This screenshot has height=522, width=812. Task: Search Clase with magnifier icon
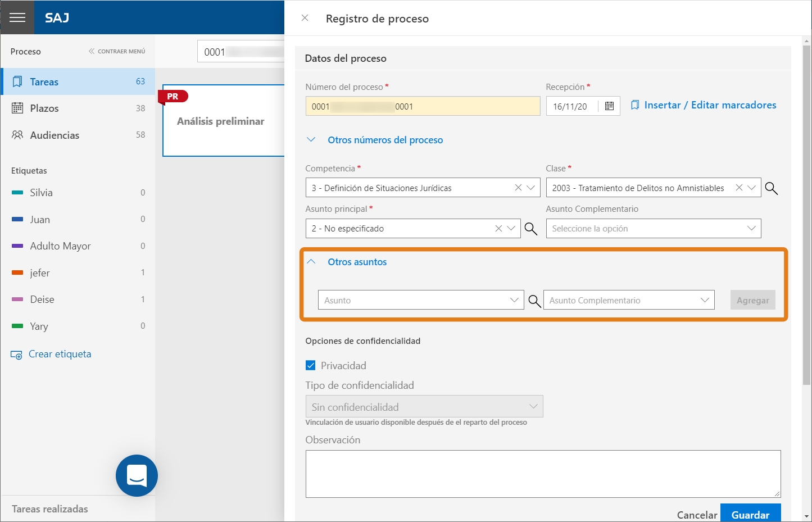coord(772,188)
